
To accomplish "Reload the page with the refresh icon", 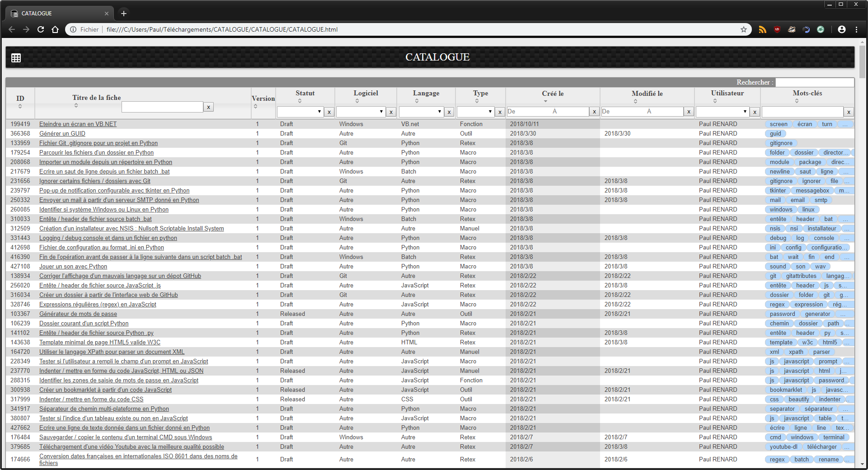I will tap(41, 29).
